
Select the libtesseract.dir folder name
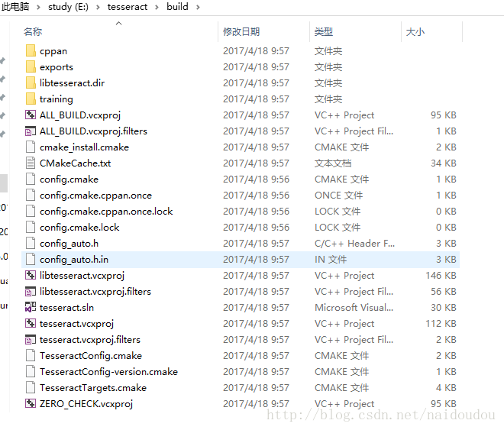(73, 83)
